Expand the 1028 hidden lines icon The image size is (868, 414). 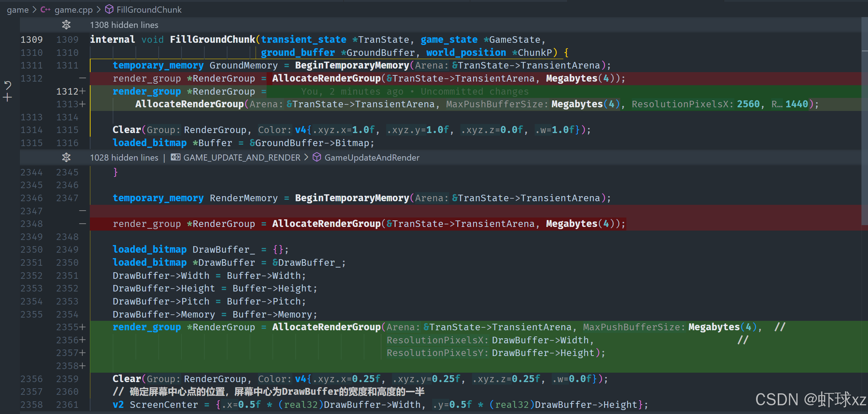pyautogui.click(x=66, y=157)
